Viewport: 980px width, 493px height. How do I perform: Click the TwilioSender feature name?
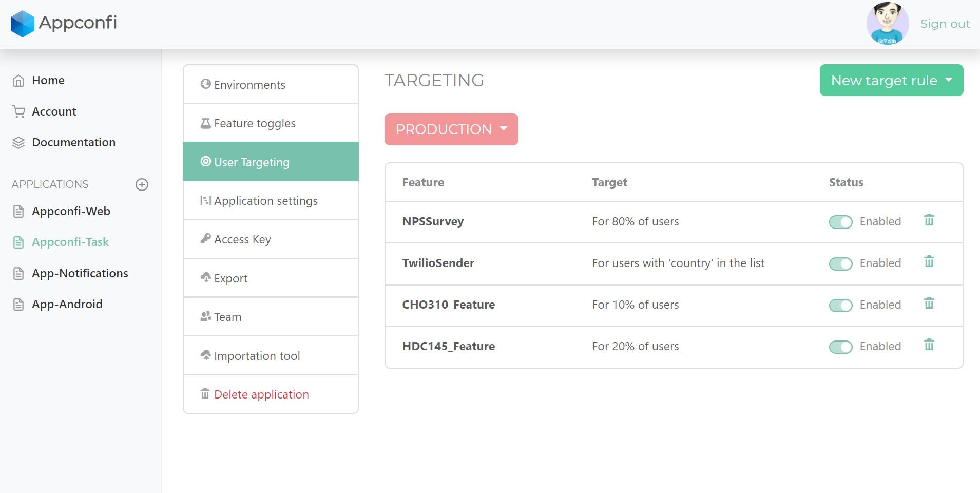click(x=438, y=263)
